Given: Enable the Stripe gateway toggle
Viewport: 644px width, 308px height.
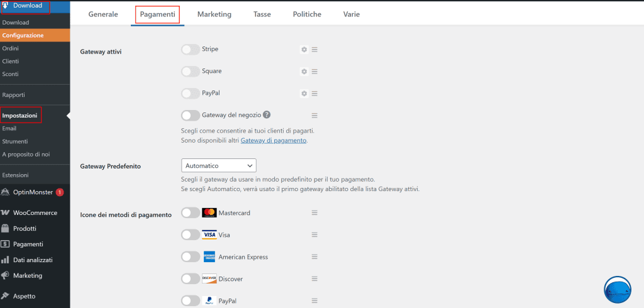Looking at the screenshot, I should click(191, 50).
